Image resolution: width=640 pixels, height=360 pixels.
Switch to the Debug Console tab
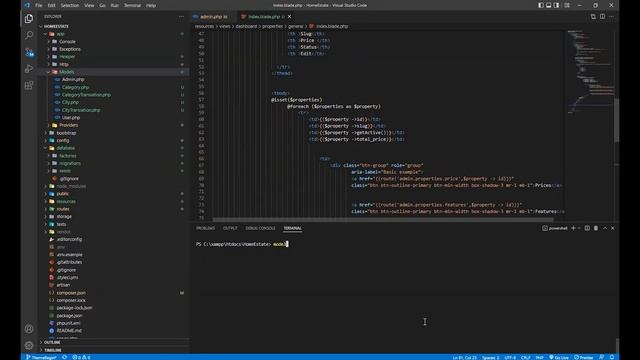pos(260,228)
